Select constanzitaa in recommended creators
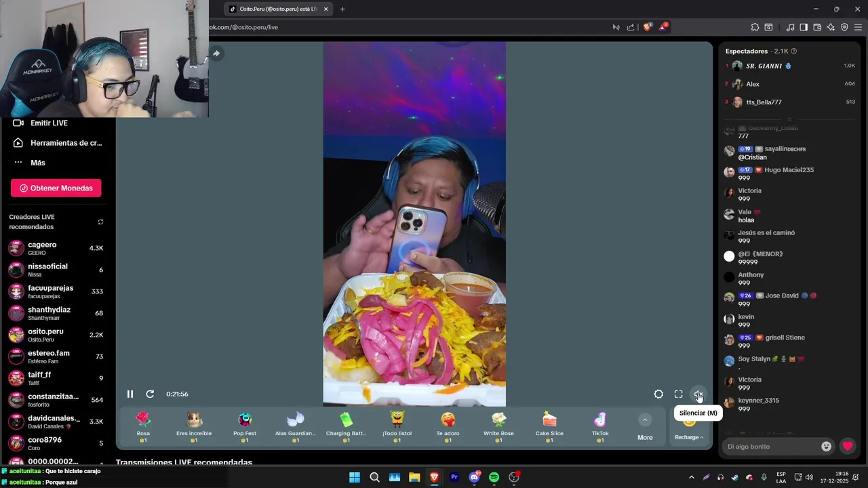Viewport: 868px width, 488px height. [56, 400]
